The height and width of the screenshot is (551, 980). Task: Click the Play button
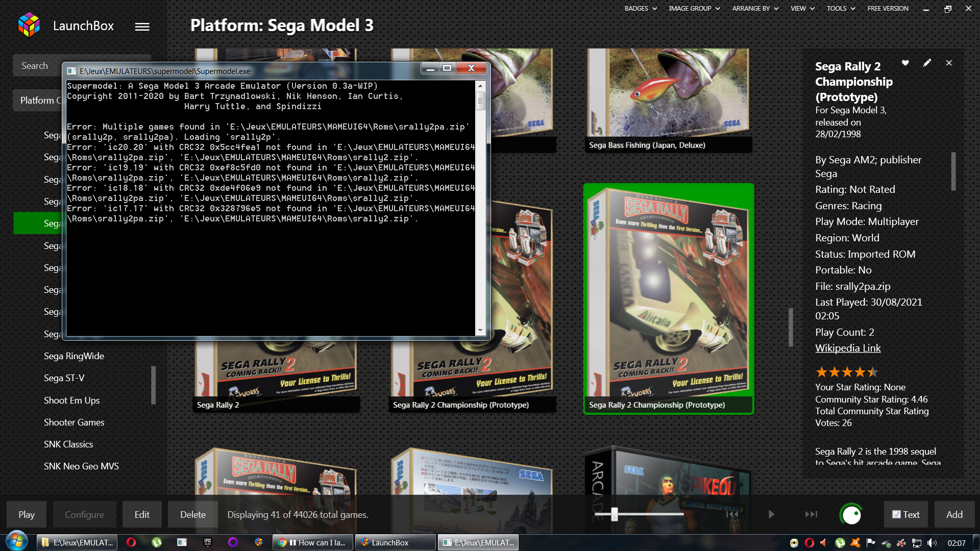tap(27, 514)
